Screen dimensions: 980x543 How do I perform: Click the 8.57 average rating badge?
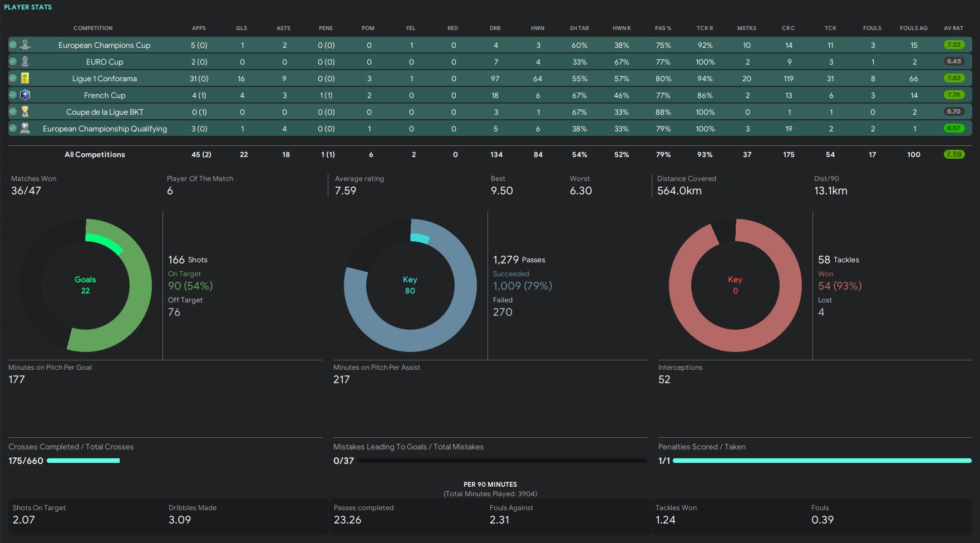point(953,128)
